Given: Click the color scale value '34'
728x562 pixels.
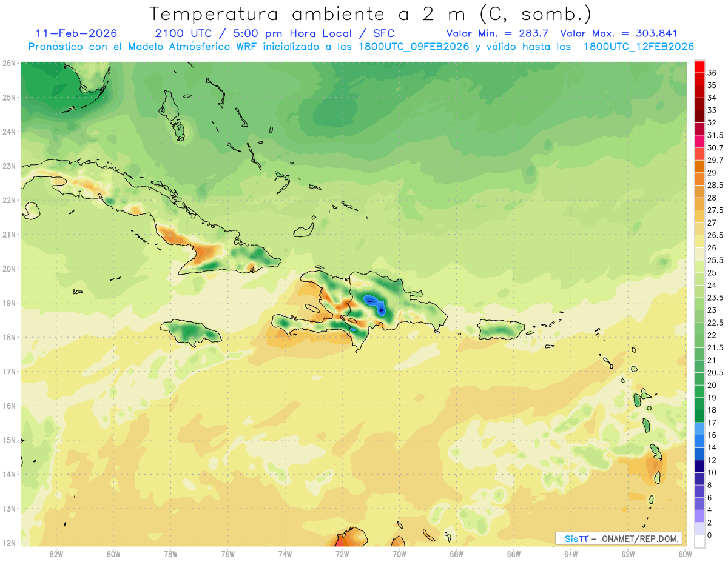Looking at the screenshot, I should [712, 98].
